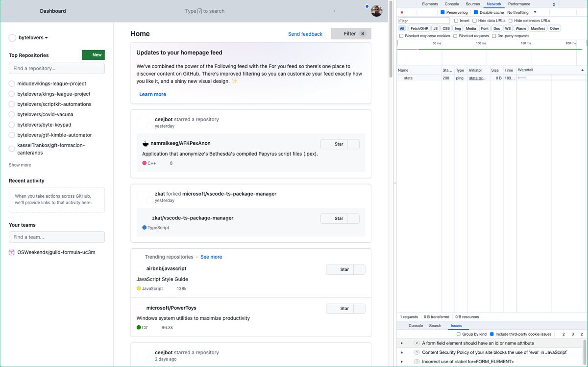This screenshot has width=588, height=367.
Task: Select the stats request row
Action: tap(491, 78)
